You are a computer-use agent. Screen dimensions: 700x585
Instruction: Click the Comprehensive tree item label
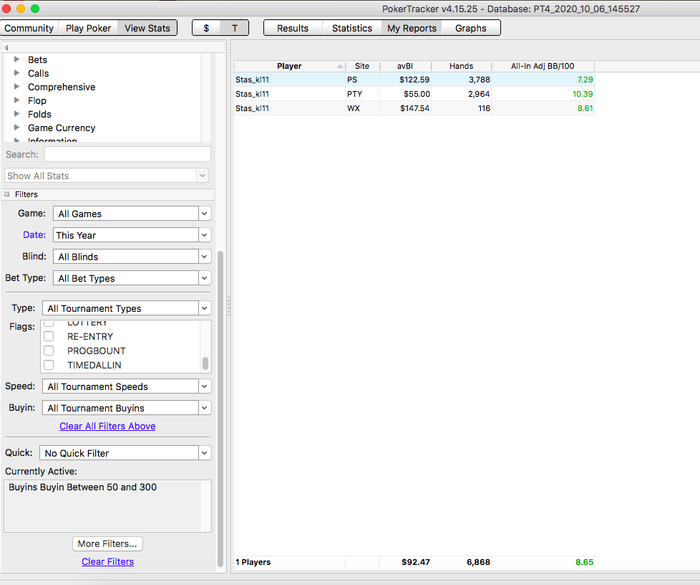coord(62,87)
